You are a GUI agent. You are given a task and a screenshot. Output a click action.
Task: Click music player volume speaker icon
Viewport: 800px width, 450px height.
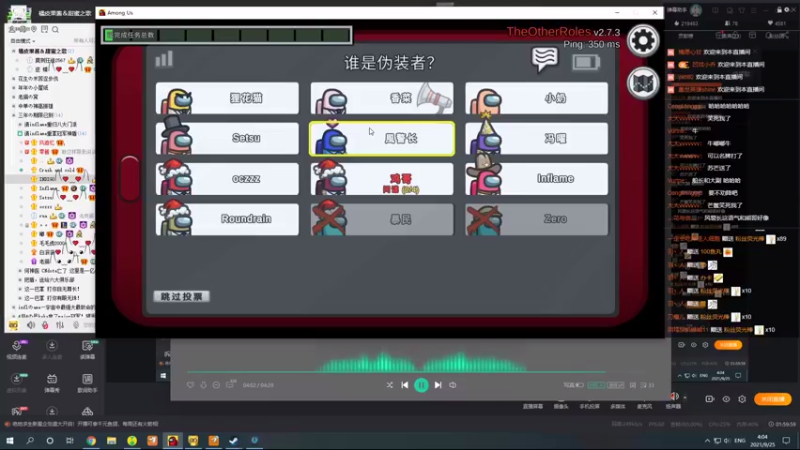click(453, 385)
